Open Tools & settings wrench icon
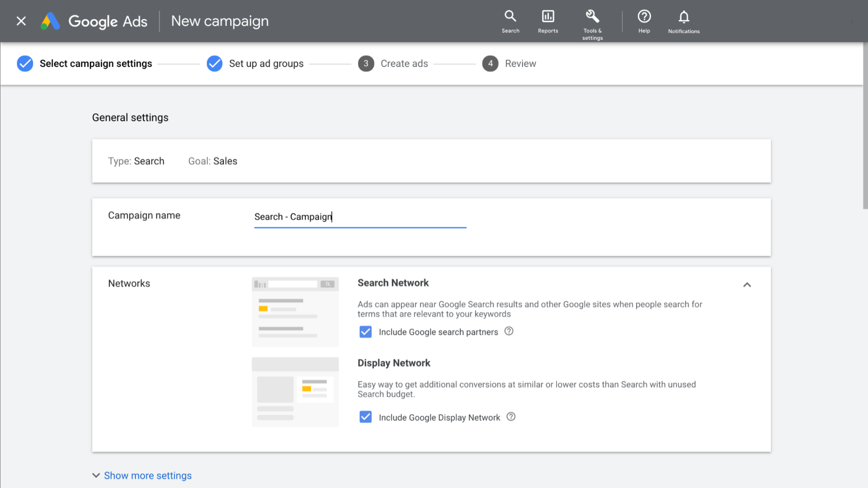This screenshot has height=488, width=868. (x=592, y=17)
